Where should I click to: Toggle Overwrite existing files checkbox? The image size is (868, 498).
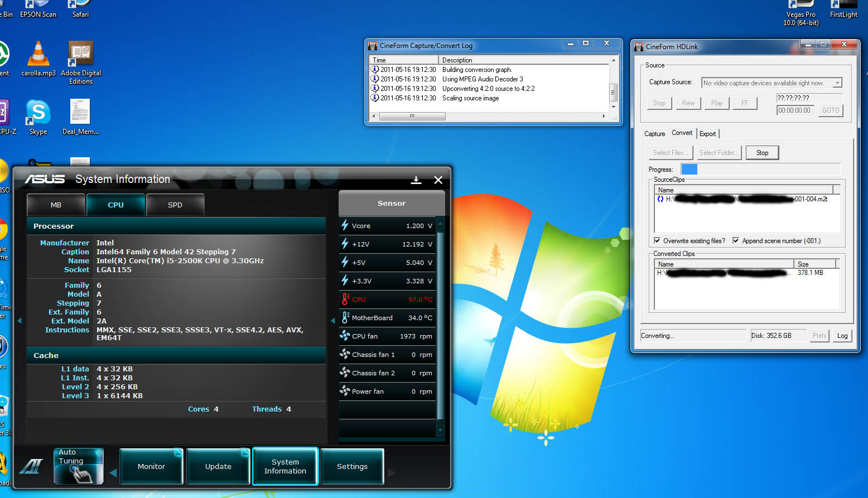(x=657, y=241)
